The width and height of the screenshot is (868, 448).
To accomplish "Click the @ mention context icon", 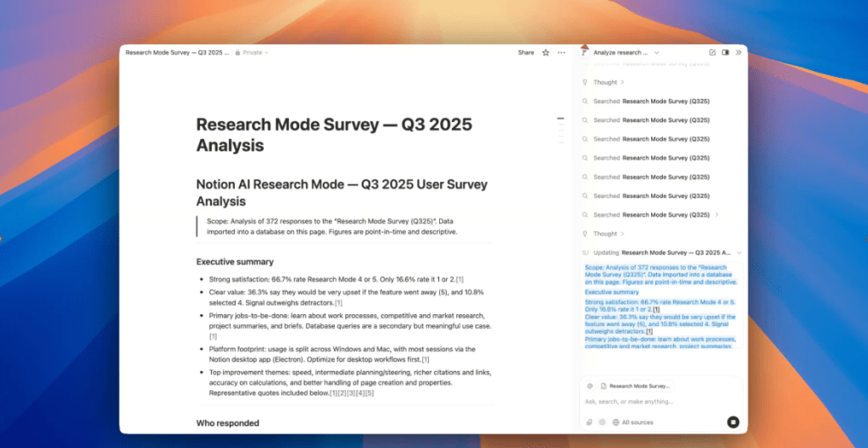I will pyautogui.click(x=590, y=386).
